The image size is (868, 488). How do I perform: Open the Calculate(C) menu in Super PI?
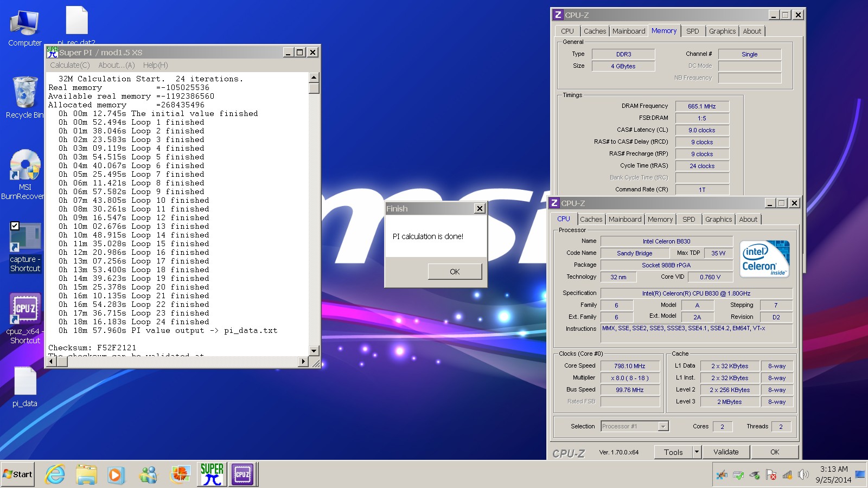70,65
